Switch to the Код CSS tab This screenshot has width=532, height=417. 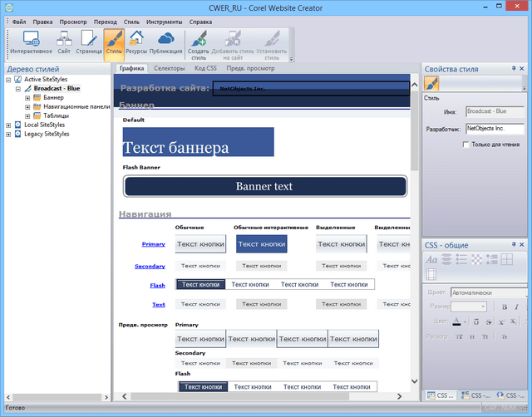point(206,69)
